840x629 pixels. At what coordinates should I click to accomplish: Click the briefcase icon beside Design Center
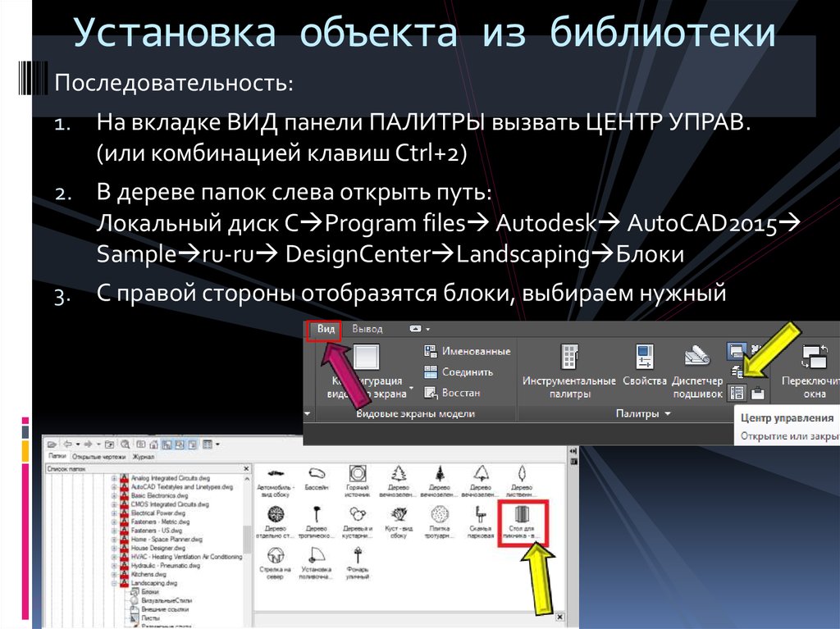coord(757,394)
